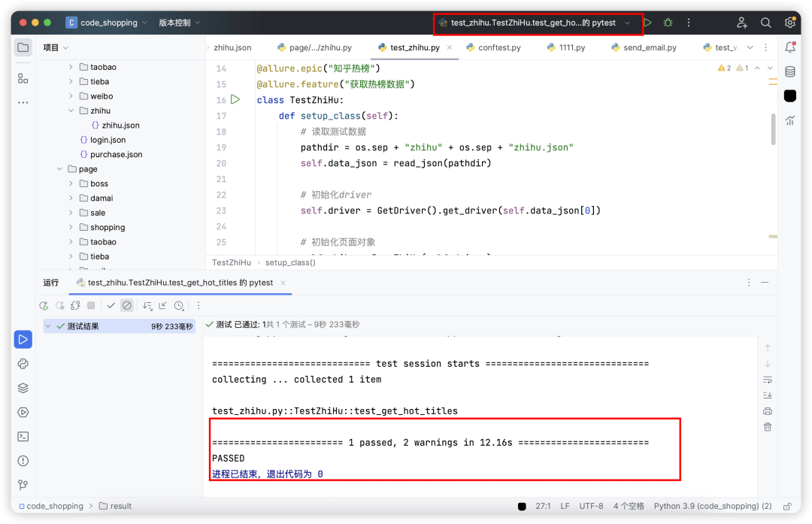Toggle show passed tests checkmark
Image resolution: width=812 pixels, height=524 pixels.
[111, 306]
